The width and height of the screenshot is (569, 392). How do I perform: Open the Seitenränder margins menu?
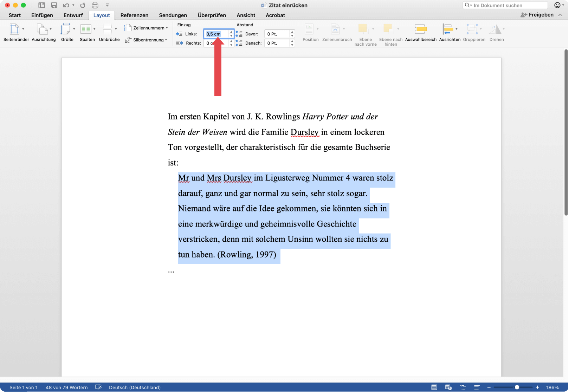(x=16, y=33)
